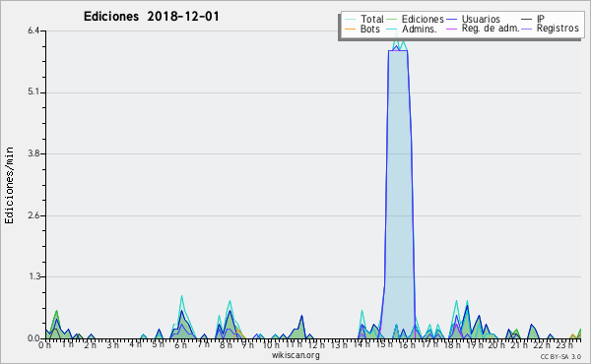
Task: Click the 'wikiscan.org' caption below the axis
Action: point(295,355)
